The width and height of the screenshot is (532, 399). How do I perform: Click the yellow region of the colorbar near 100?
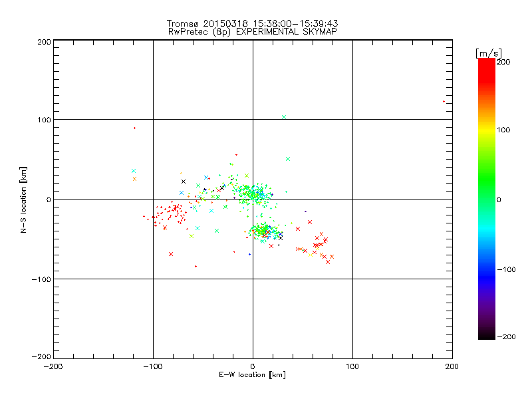487,130
